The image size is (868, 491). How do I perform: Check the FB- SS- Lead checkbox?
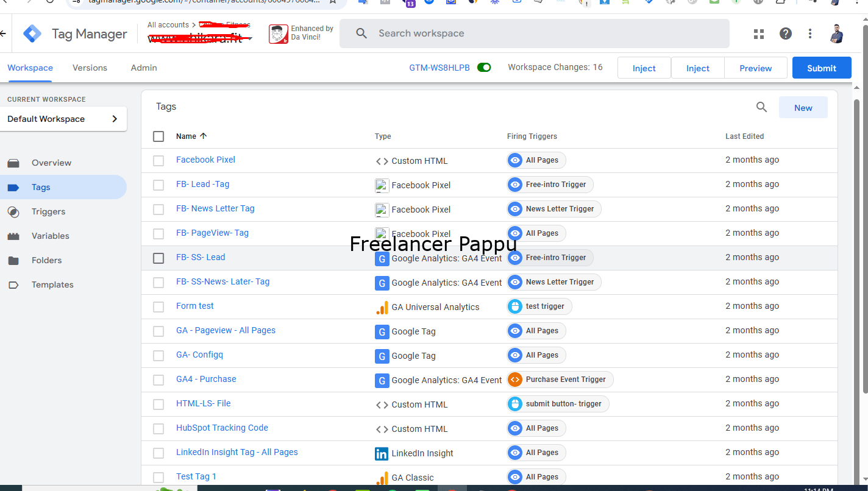[x=158, y=258]
